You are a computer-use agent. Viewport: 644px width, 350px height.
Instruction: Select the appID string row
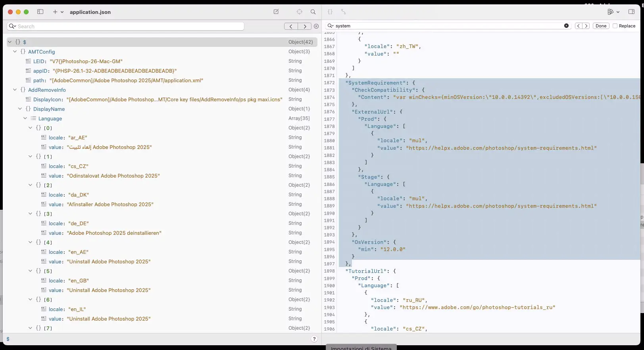[x=162, y=71]
